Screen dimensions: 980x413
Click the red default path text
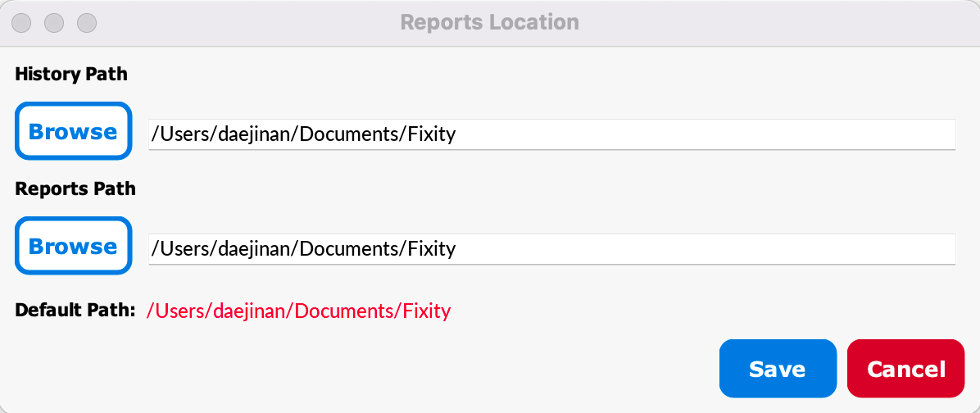pos(298,311)
